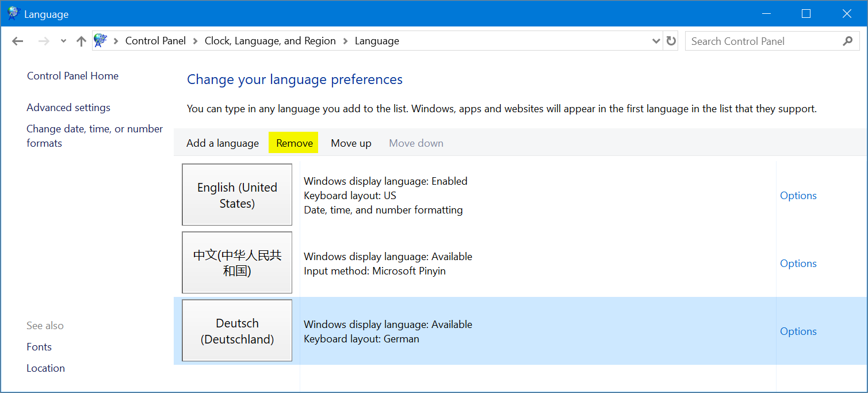
Task: Open Advanced settings in sidebar
Action: point(68,108)
